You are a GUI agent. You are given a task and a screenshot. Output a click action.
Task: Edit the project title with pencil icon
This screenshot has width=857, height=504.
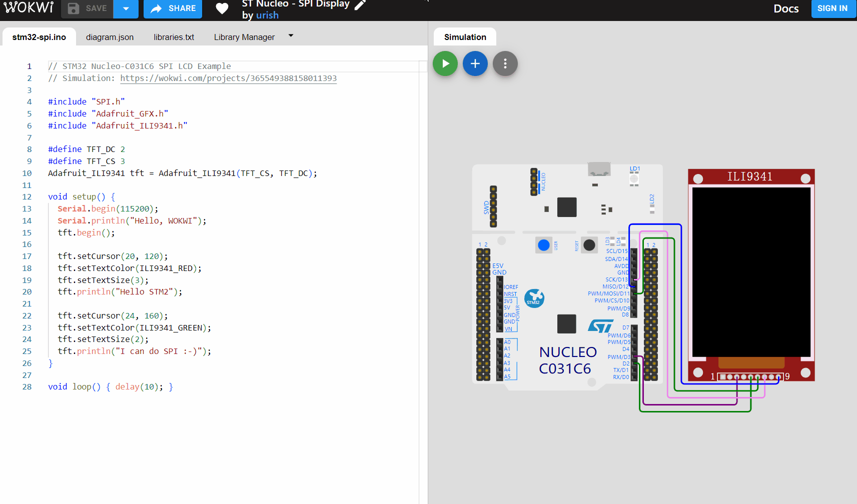360,5
